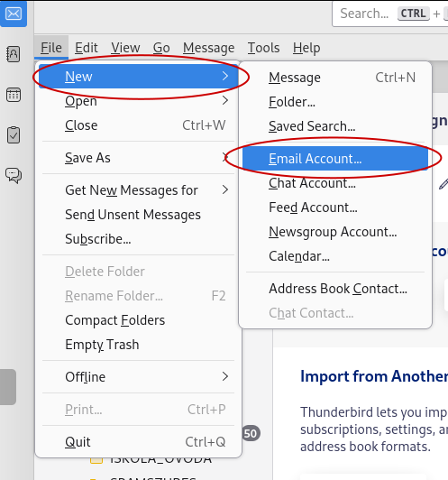Click the gray spaces toolbar handle

8,387
